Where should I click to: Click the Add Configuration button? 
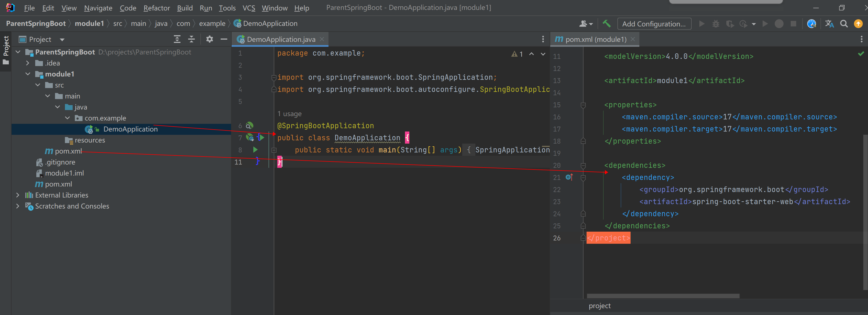[x=654, y=24]
